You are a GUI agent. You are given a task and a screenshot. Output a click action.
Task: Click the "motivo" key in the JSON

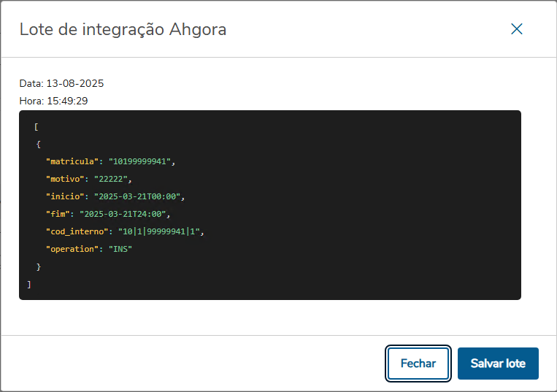66,179
